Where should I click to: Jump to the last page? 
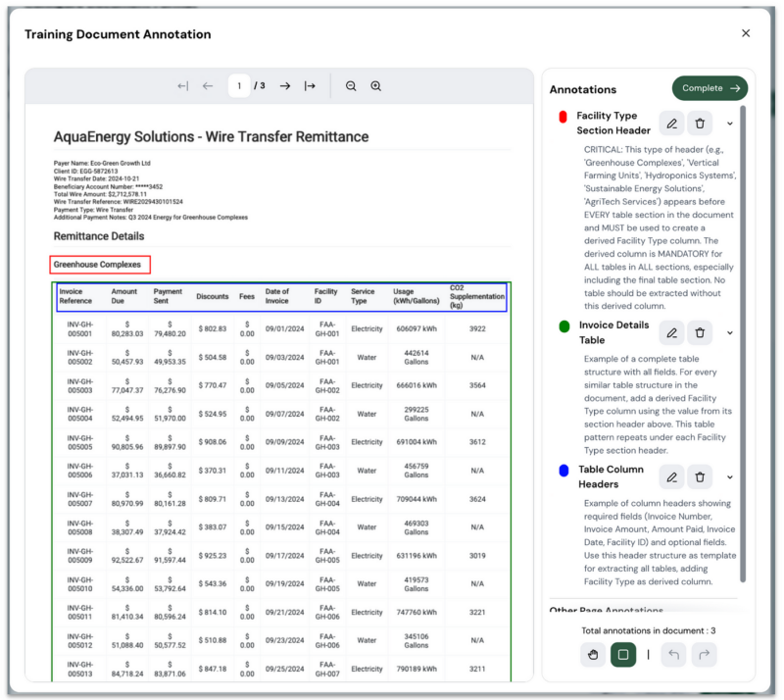[310, 86]
